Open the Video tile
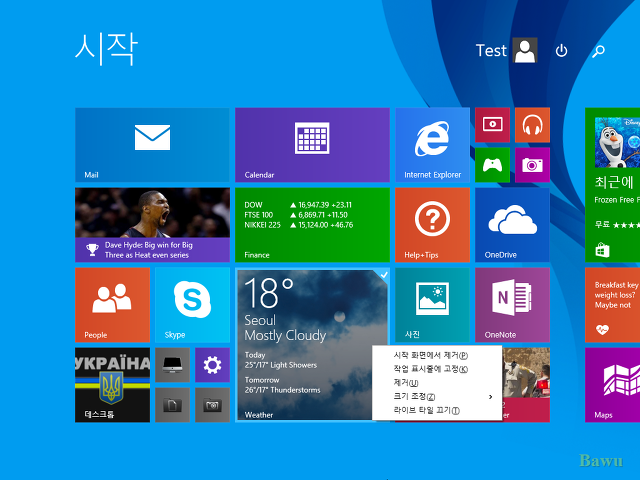 click(x=492, y=124)
